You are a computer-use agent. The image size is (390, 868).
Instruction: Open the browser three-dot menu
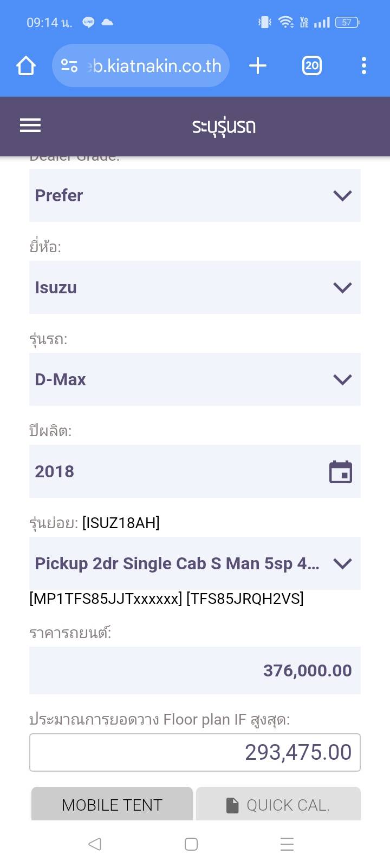(x=363, y=66)
